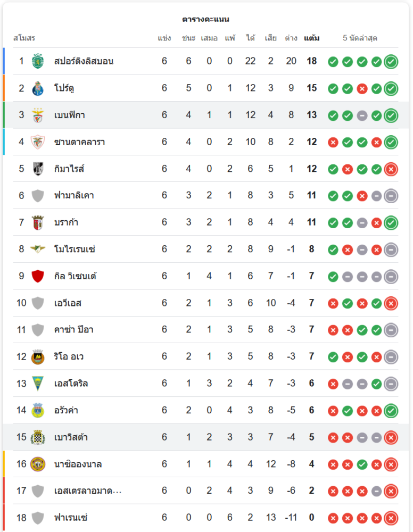
Task: Click the 5 นัดล่าสุด column header
Action: click(x=360, y=38)
